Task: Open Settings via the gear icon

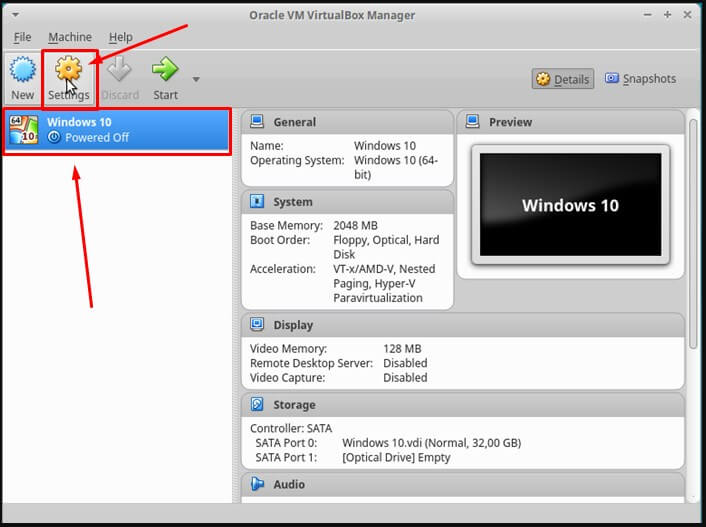Action: tap(68, 69)
